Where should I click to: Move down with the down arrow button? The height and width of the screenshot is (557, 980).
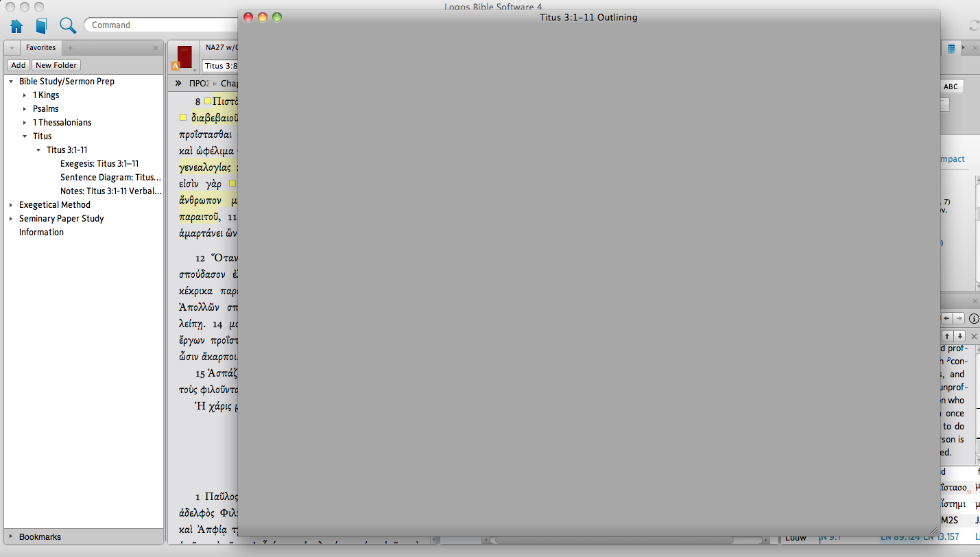959,336
